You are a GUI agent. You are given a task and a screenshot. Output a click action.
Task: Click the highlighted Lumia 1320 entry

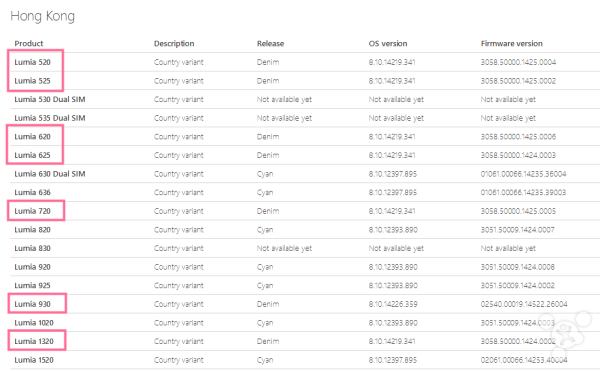coord(34,341)
